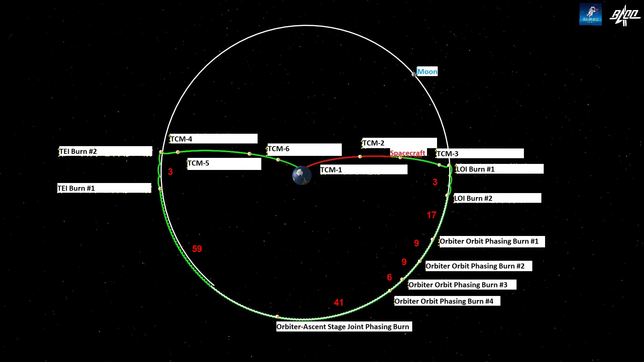Click the red Spacecraft label

[408, 153]
